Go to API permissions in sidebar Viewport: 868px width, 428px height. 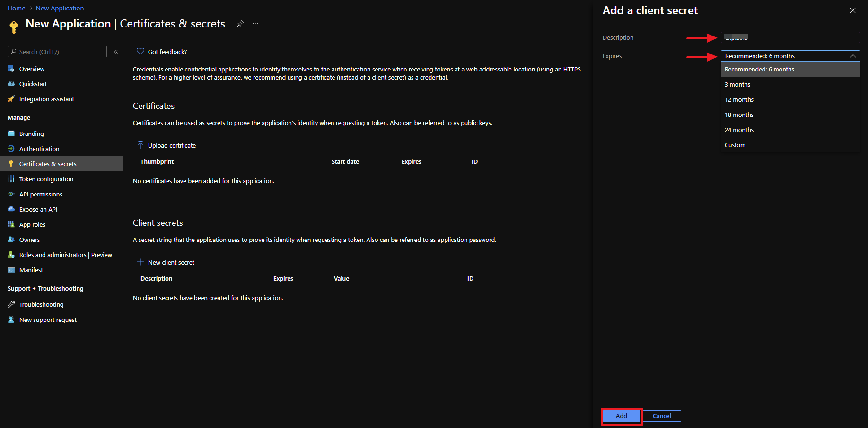click(x=41, y=194)
